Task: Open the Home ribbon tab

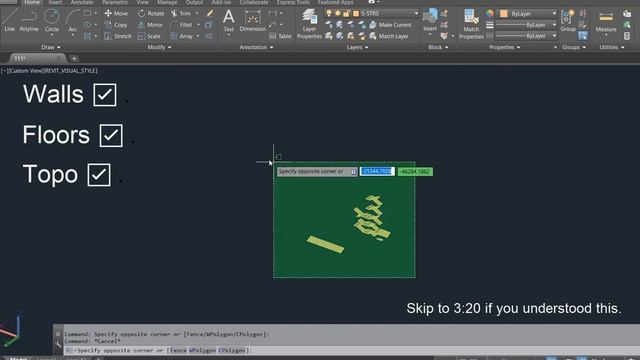Action: [x=32, y=2]
